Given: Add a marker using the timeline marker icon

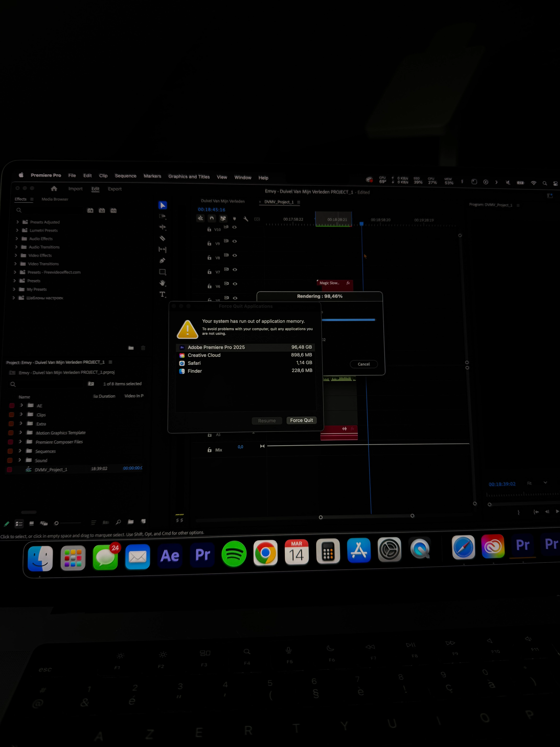Looking at the screenshot, I should pyautogui.click(x=235, y=219).
